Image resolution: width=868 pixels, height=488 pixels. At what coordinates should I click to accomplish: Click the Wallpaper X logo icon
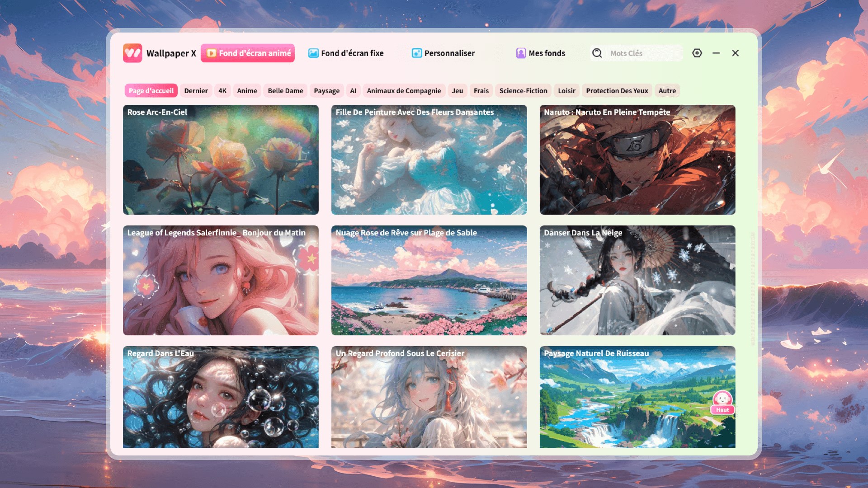point(132,53)
